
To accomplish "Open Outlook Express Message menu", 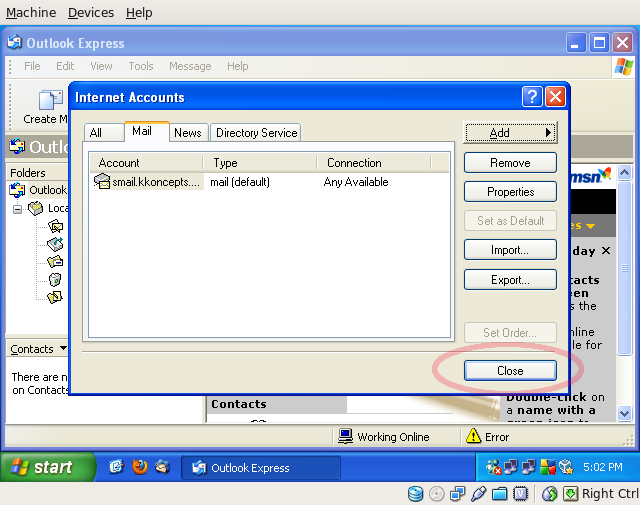I will pos(190,66).
